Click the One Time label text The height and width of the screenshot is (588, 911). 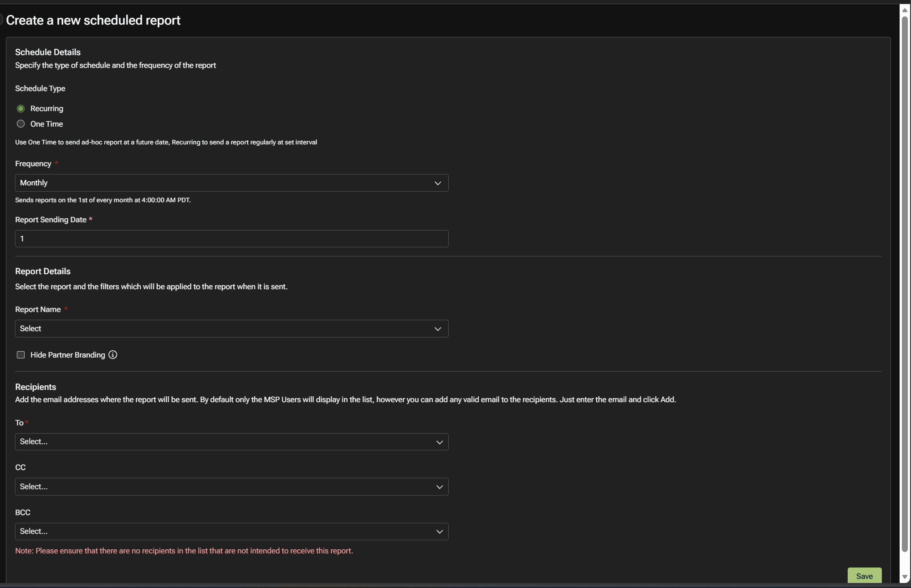[46, 124]
